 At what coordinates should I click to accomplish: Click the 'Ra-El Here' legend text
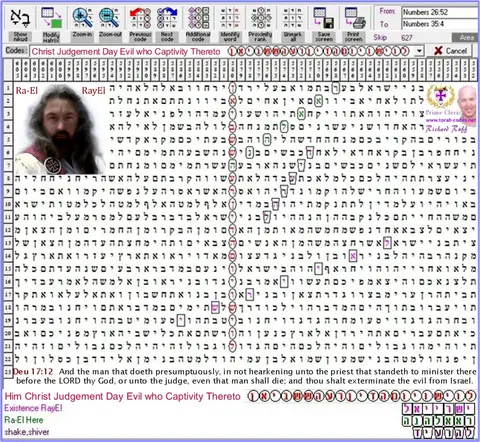click(x=24, y=420)
